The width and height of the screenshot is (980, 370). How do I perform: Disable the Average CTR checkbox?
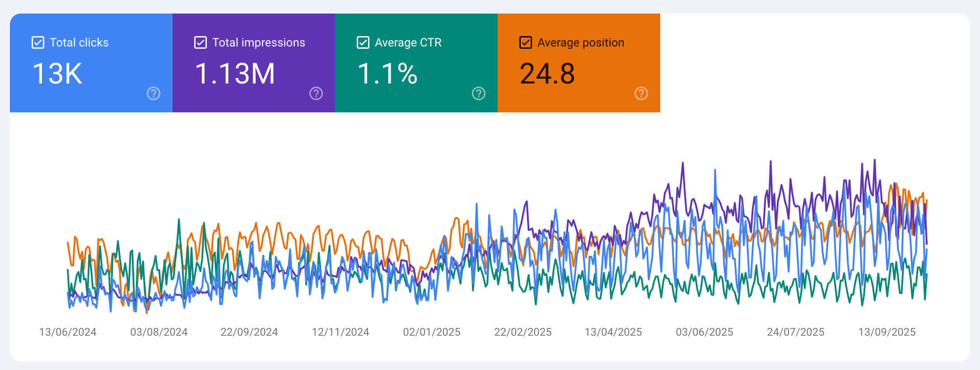(x=363, y=42)
